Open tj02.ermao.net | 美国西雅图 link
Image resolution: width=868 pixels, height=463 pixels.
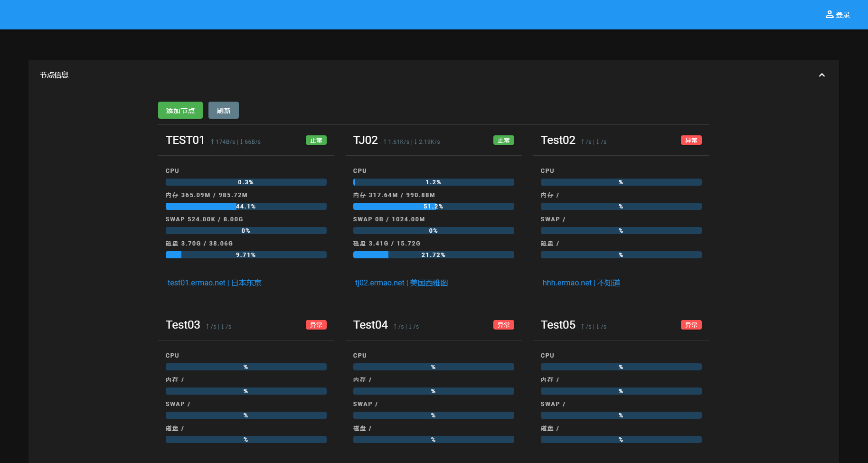[402, 283]
